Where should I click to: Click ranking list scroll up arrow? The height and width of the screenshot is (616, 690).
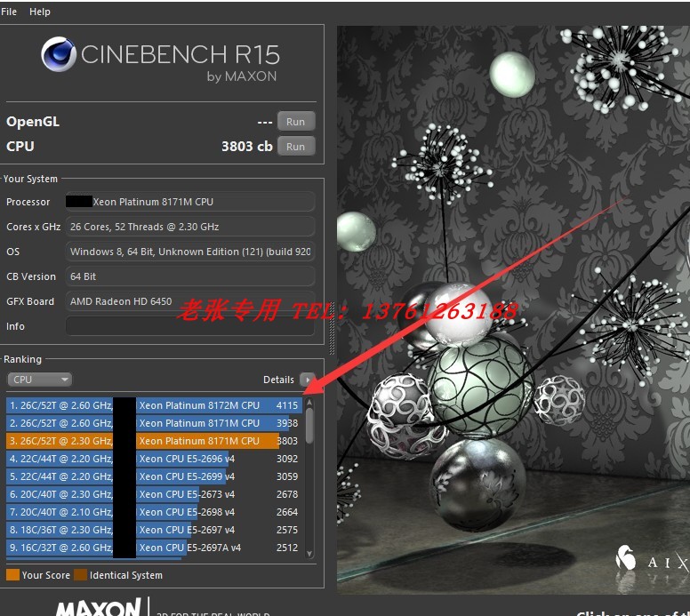pos(309,402)
